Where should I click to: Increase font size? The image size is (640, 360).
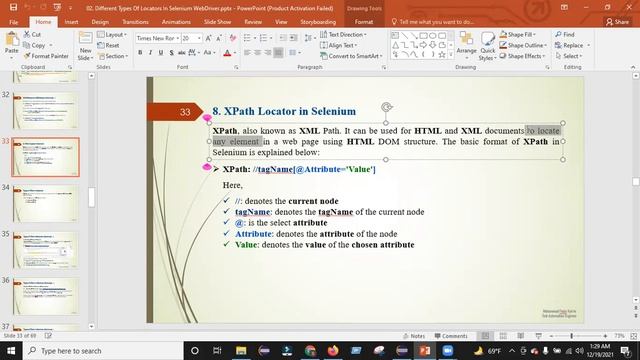click(209, 38)
